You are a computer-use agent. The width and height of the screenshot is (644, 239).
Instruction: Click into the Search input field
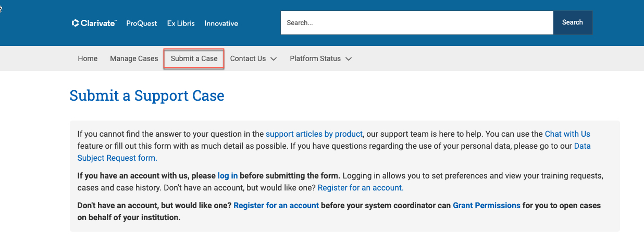417,23
